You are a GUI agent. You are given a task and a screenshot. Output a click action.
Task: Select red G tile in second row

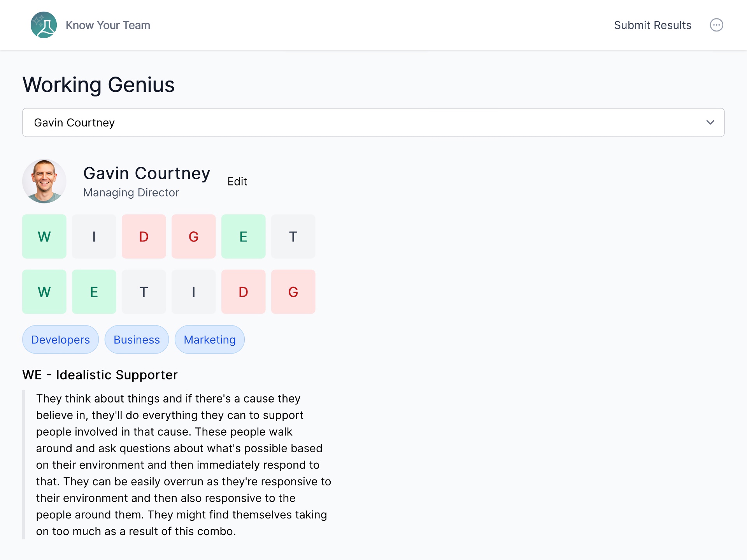tap(293, 292)
